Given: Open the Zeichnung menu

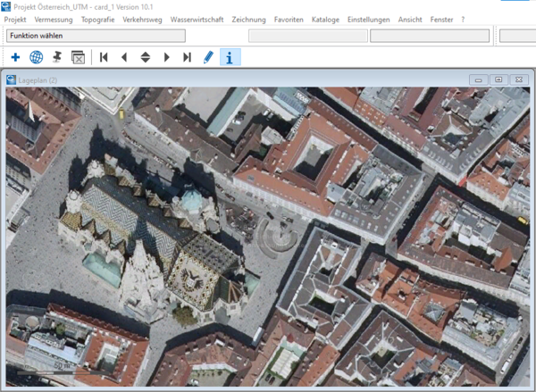Looking at the screenshot, I should click(249, 20).
